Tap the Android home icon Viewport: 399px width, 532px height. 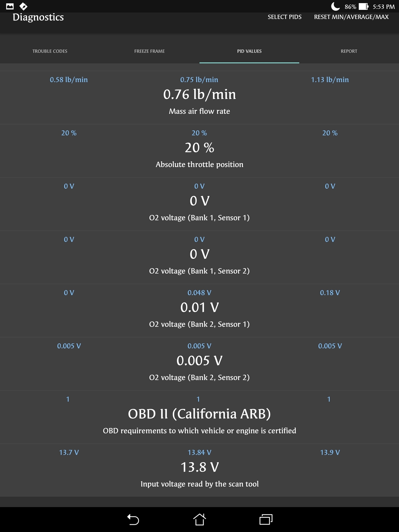pos(199,520)
